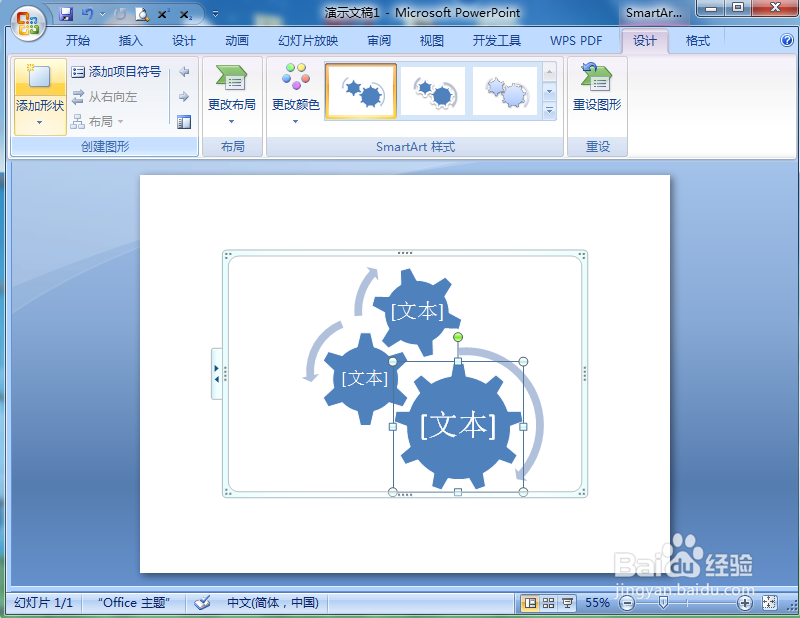Start slide show from status bar
The image size is (800, 618).
567,603
